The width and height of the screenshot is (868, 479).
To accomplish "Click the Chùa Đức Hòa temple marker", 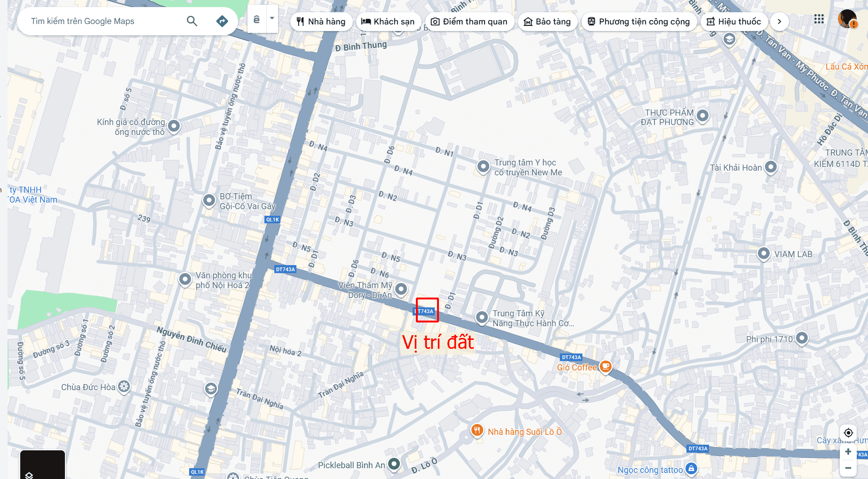I will (x=124, y=387).
